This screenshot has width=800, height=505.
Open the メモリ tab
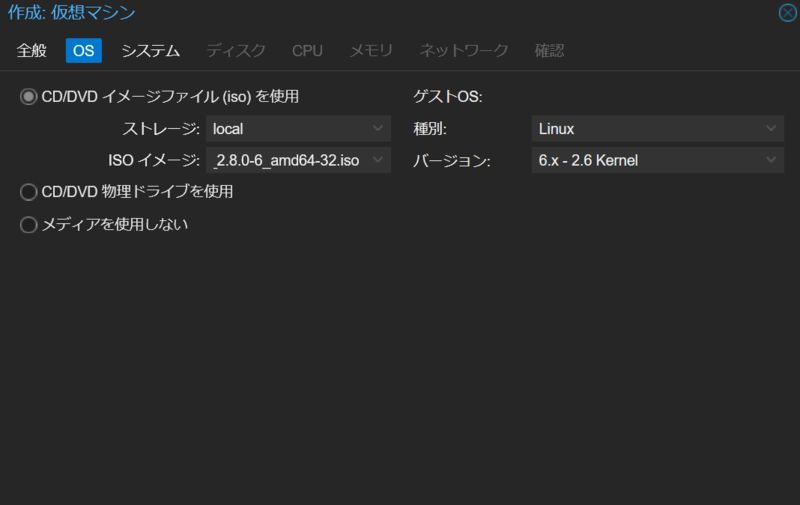click(x=371, y=50)
